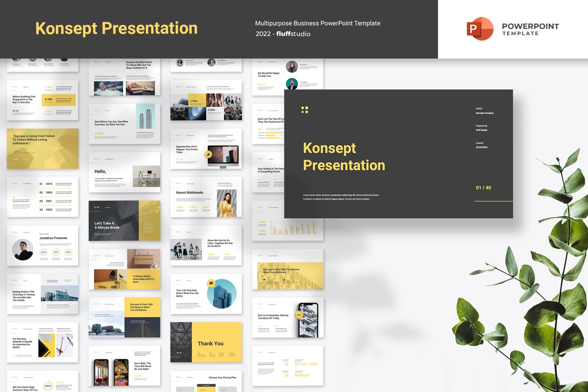The width and height of the screenshot is (588, 392).
Task: Click the '2022 - fluffstudio' text
Action: click(283, 34)
